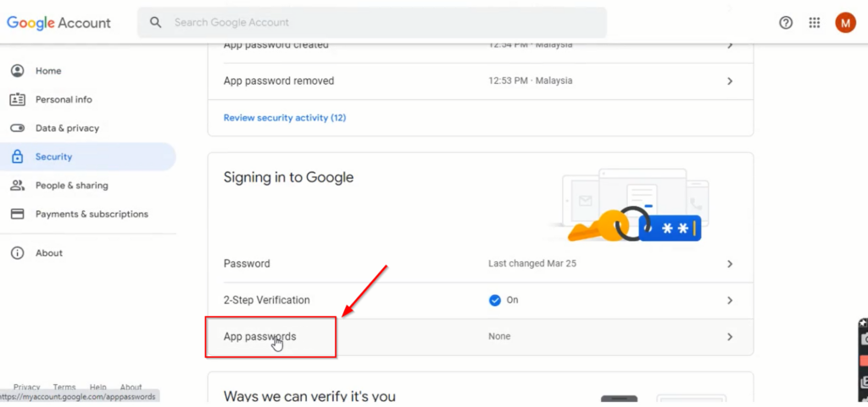Click the Google Account logo
This screenshot has width=868, height=407.
pos(58,23)
